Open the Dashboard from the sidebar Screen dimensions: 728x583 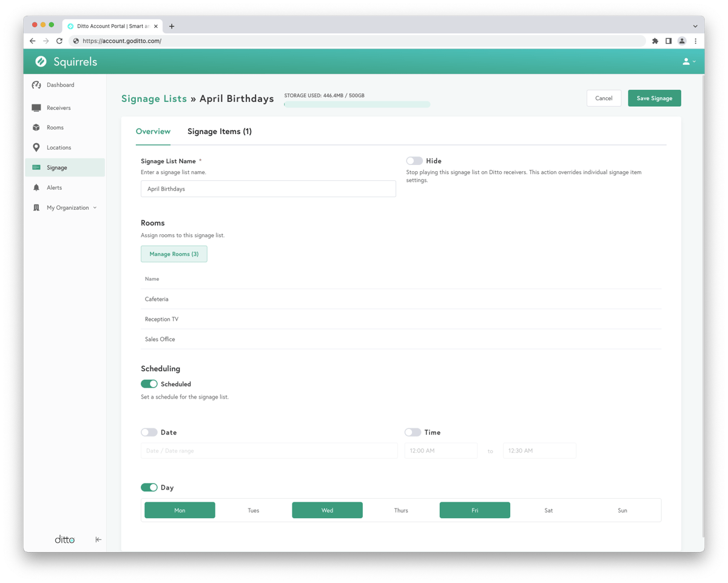pos(60,85)
